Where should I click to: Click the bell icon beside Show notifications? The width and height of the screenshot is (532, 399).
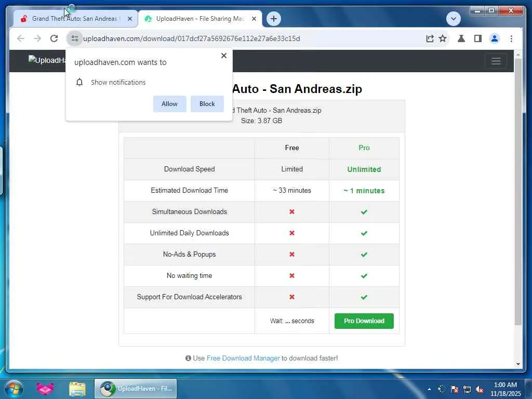click(x=79, y=82)
